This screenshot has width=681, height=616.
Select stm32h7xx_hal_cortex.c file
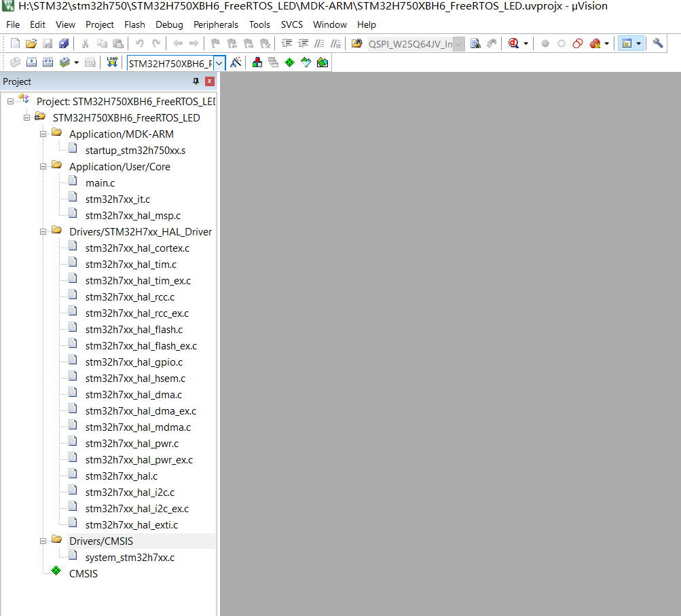137,248
